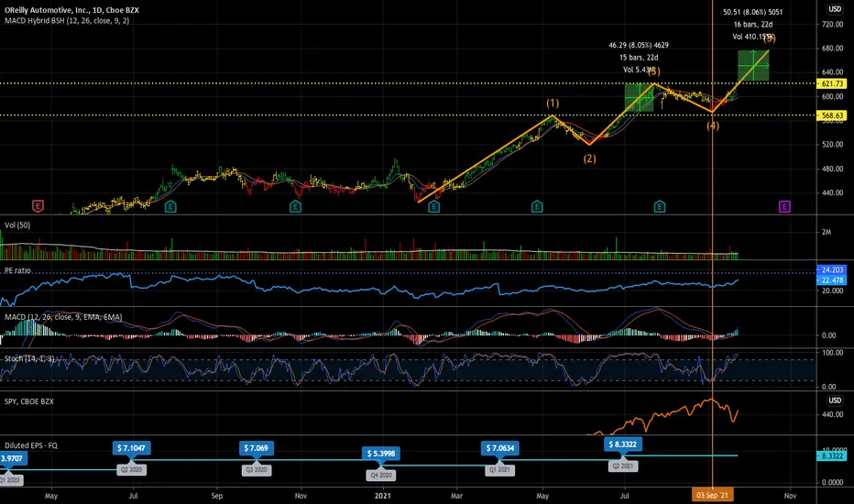This screenshot has width=854, height=504.
Task: Select the $ 7.069 EPS label
Action: 256,448
